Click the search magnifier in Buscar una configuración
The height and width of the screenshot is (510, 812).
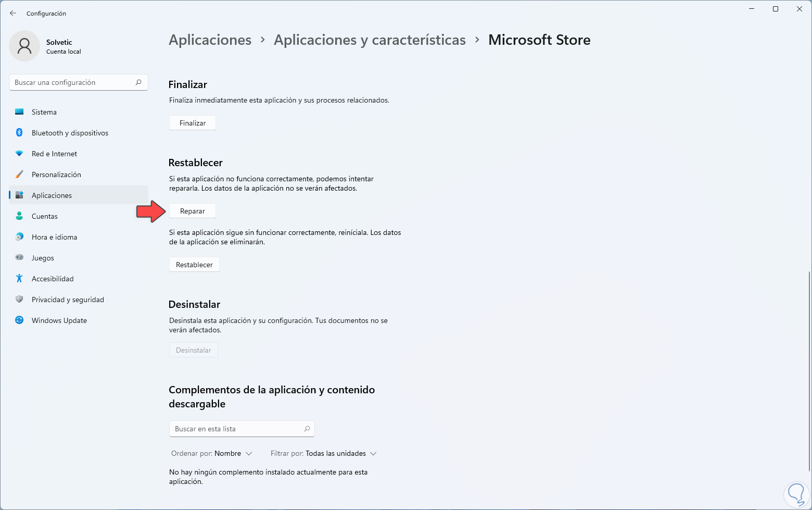pos(138,82)
